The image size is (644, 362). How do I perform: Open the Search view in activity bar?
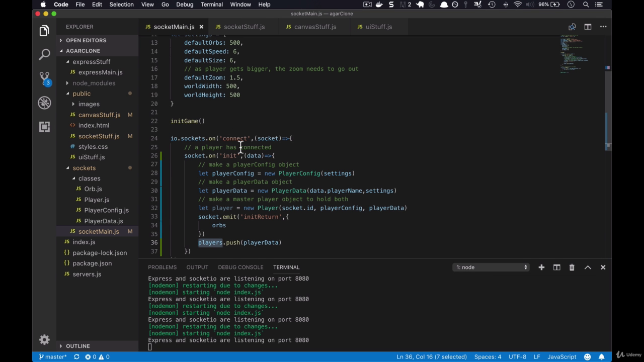coord(44,54)
